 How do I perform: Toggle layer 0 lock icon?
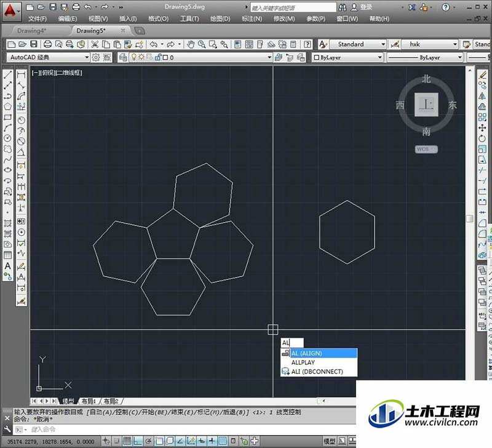point(157,57)
